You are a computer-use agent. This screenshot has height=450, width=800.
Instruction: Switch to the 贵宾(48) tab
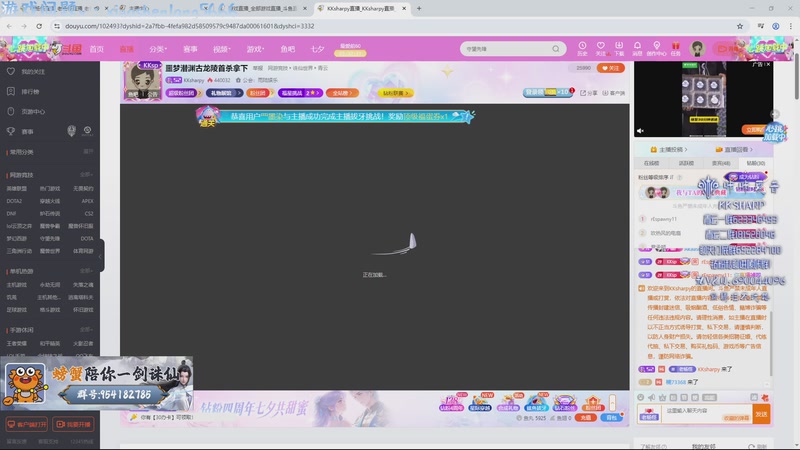click(721, 163)
